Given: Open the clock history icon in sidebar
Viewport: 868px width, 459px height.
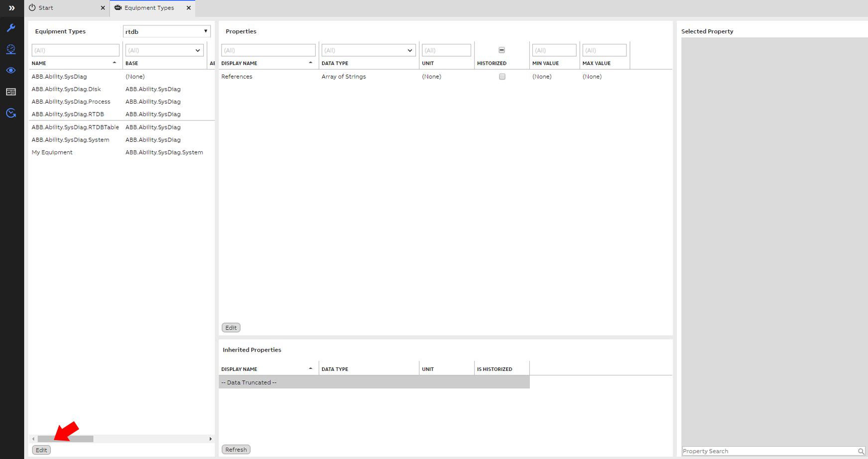Looking at the screenshot, I should click(11, 114).
